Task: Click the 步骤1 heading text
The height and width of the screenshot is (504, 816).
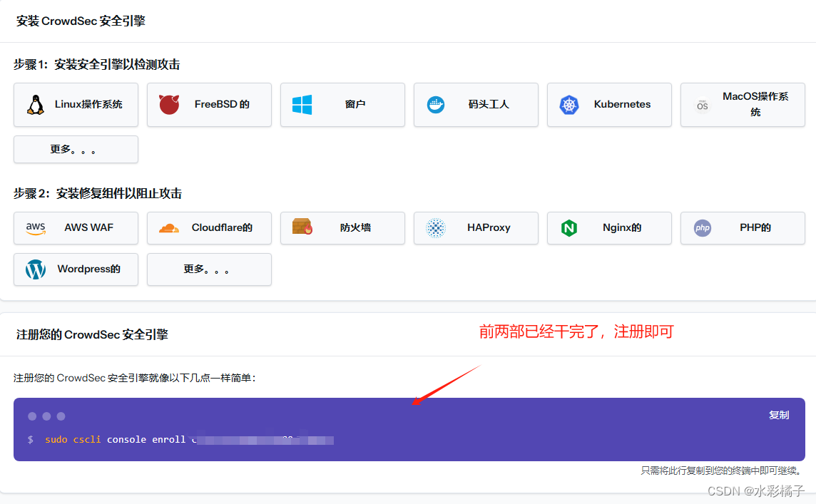Action: pos(97,64)
